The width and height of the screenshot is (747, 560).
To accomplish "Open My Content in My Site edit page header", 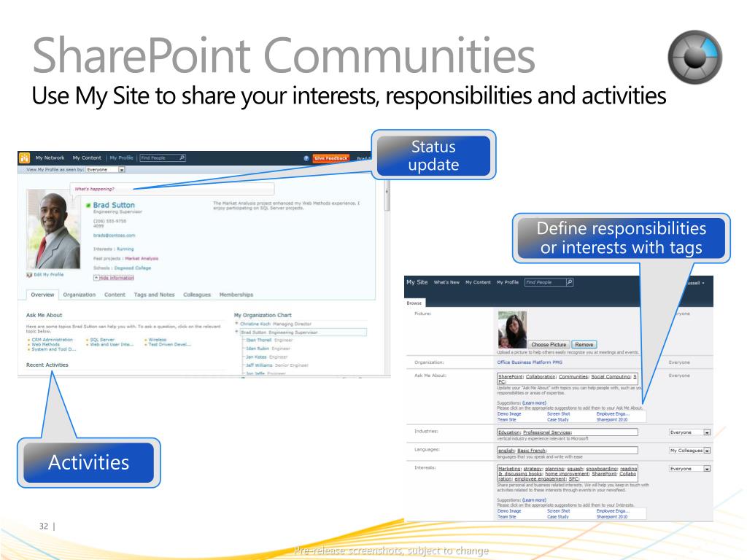I will tap(478, 282).
